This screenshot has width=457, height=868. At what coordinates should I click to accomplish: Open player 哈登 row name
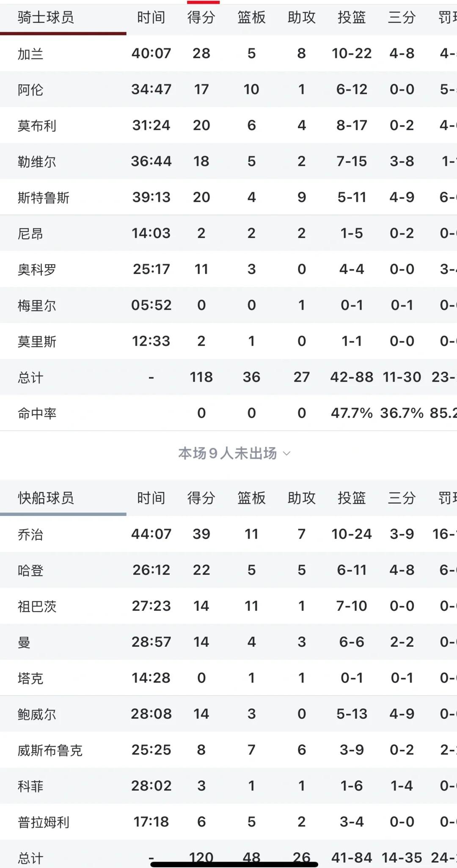coord(30,570)
